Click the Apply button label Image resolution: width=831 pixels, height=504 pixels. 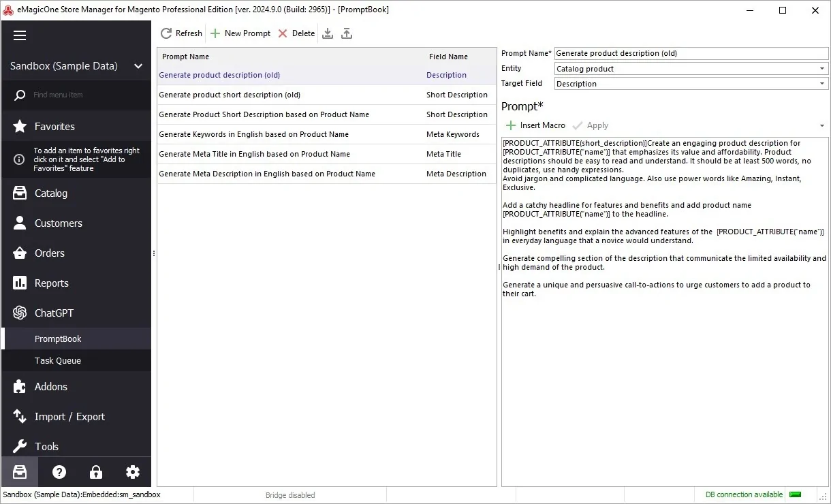pos(597,125)
